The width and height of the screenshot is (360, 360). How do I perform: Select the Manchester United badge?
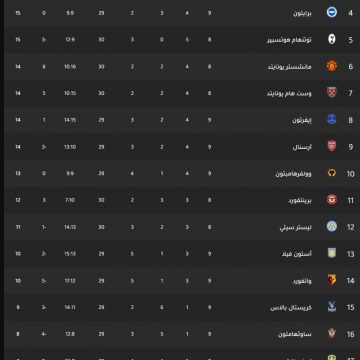[x=332, y=66]
